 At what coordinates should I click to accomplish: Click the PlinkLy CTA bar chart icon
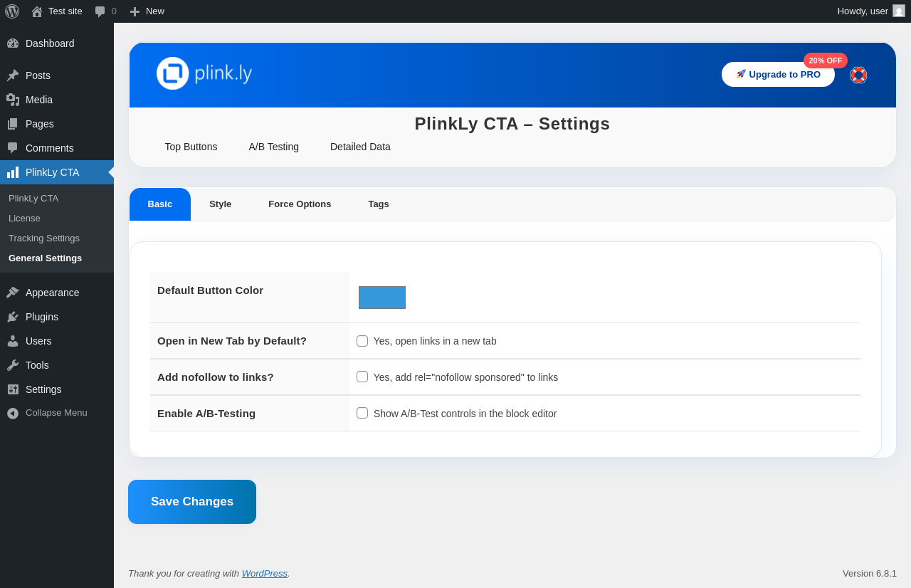[13, 172]
